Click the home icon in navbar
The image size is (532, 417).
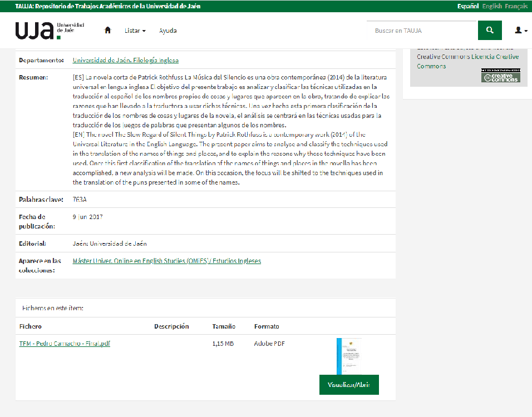[108, 31]
